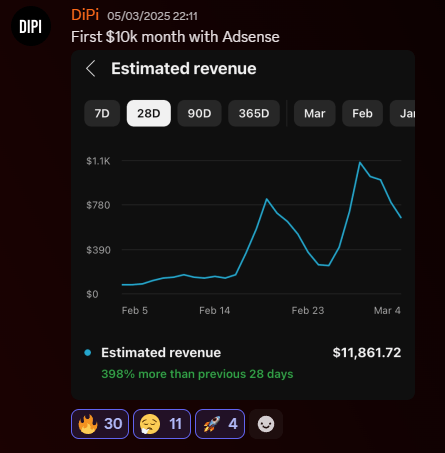Toggle the fire emoji reaction
The height and width of the screenshot is (453, 445).
click(100, 424)
